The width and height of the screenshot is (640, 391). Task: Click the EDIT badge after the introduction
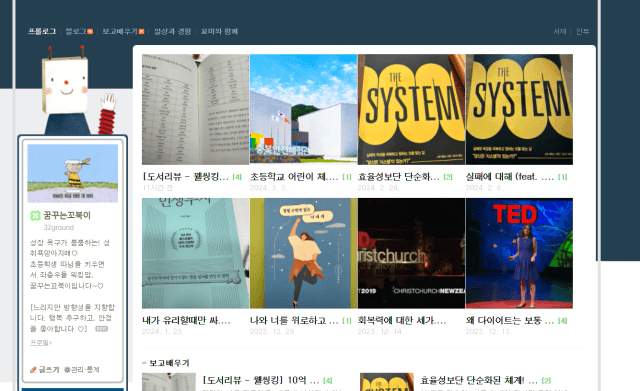(x=101, y=329)
